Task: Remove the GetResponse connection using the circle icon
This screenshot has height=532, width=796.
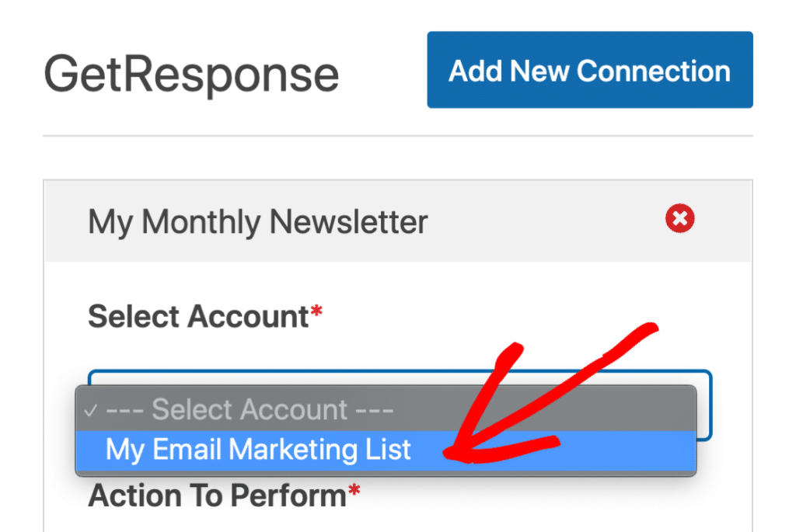Action: click(679, 219)
